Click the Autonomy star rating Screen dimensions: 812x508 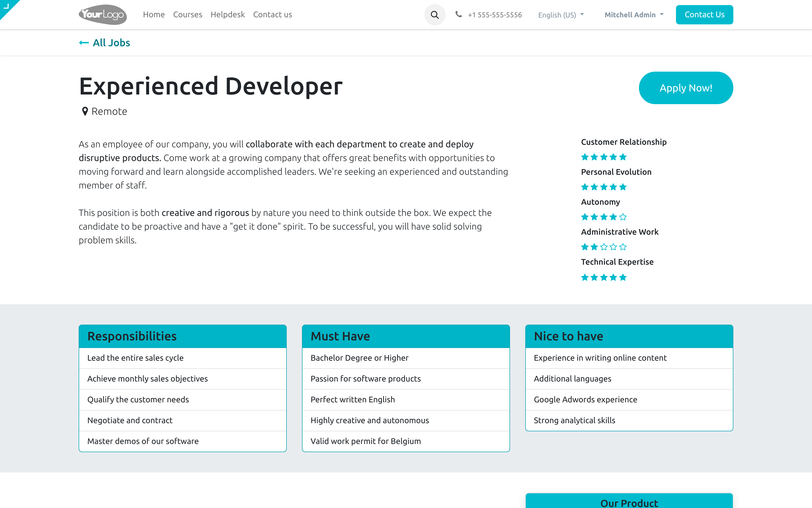[604, 217]
